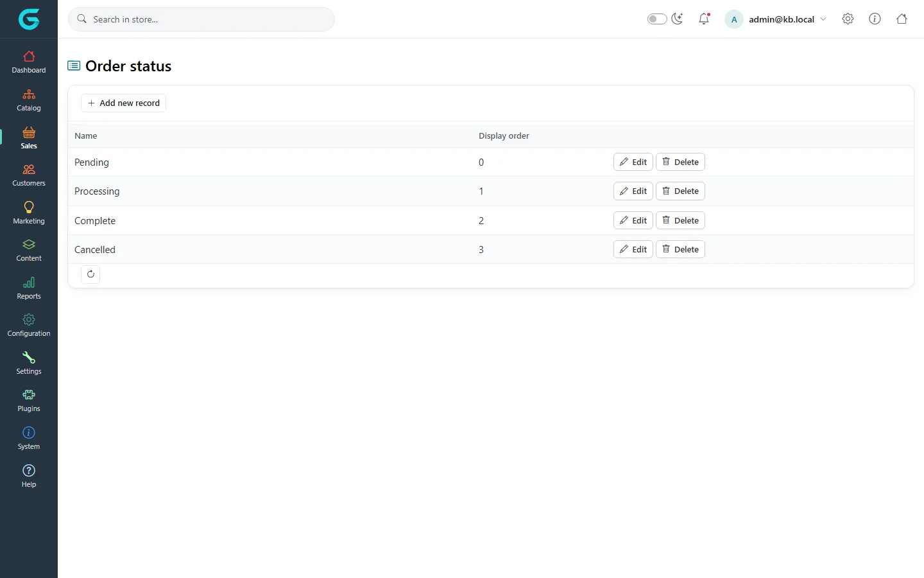Image resolution: width=924 pixels, height=578 pixels.
Task: Focus the Search in store field
Action: pos(201,19)
